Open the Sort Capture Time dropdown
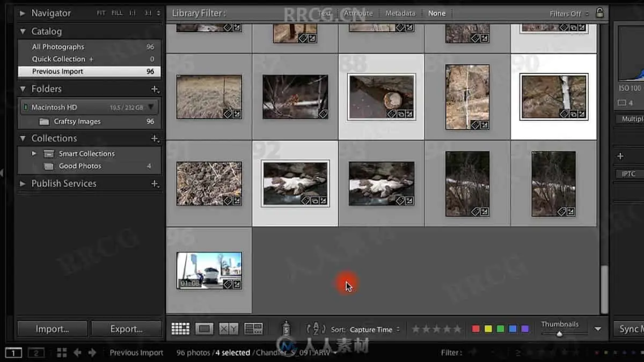 (x=375, y=329)
